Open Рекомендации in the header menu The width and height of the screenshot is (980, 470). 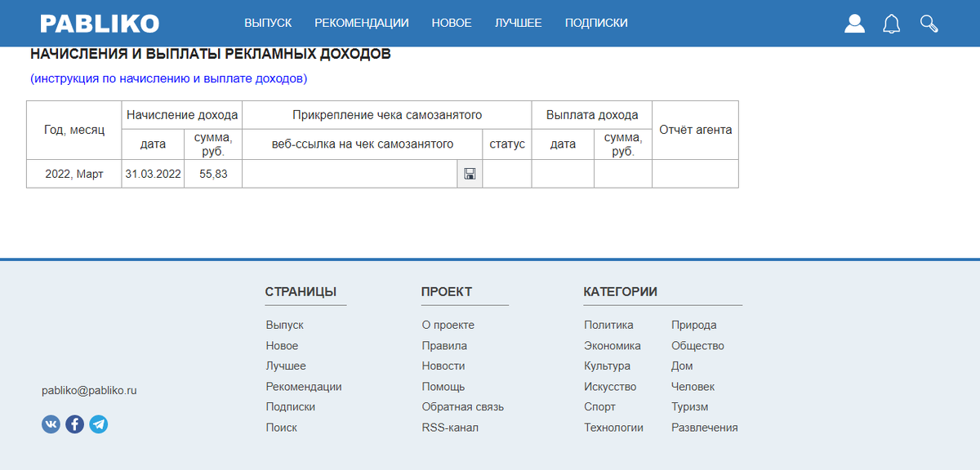pyautogui.click(x=362, y=23)
